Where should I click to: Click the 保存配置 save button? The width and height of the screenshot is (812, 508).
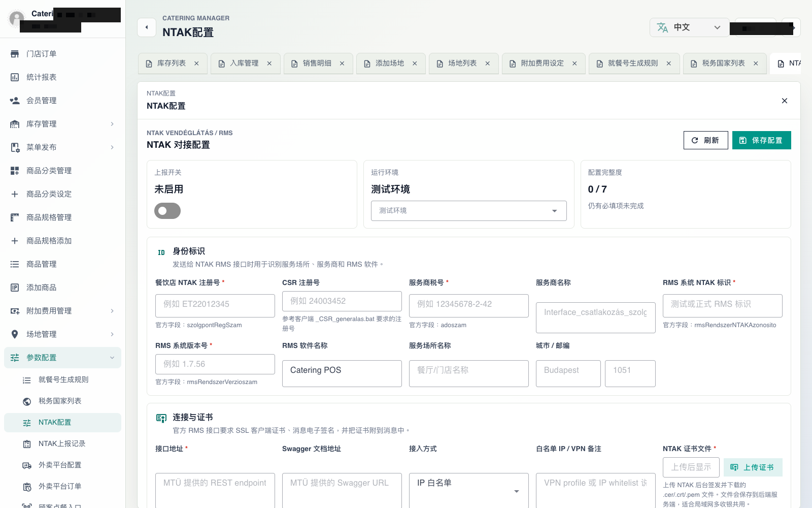(x=761, y=140)
